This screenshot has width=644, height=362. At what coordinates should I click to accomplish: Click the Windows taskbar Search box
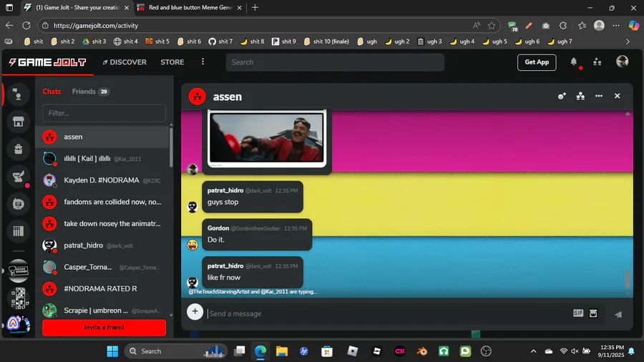176,351
